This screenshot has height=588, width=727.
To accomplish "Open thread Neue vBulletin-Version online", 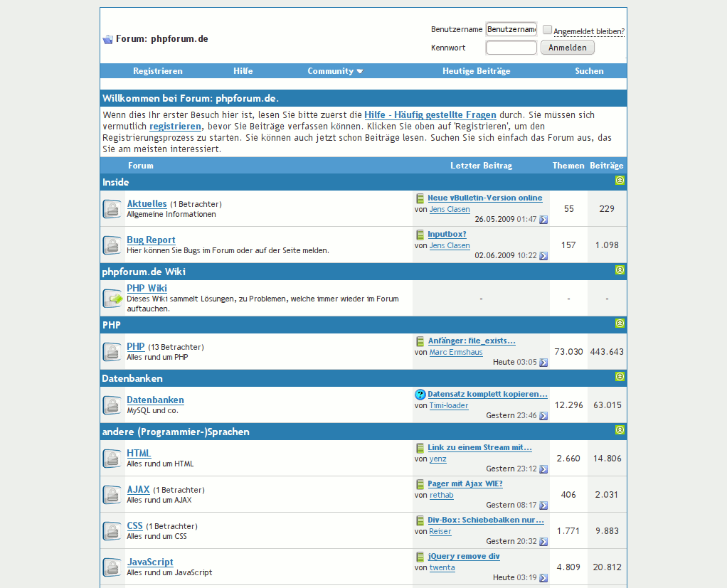I will 485,198.
